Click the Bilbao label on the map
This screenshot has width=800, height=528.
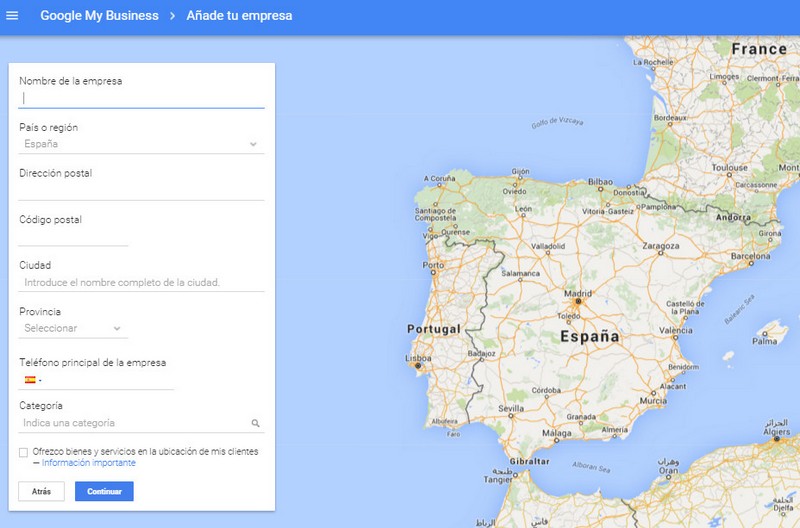pos(601,182)
